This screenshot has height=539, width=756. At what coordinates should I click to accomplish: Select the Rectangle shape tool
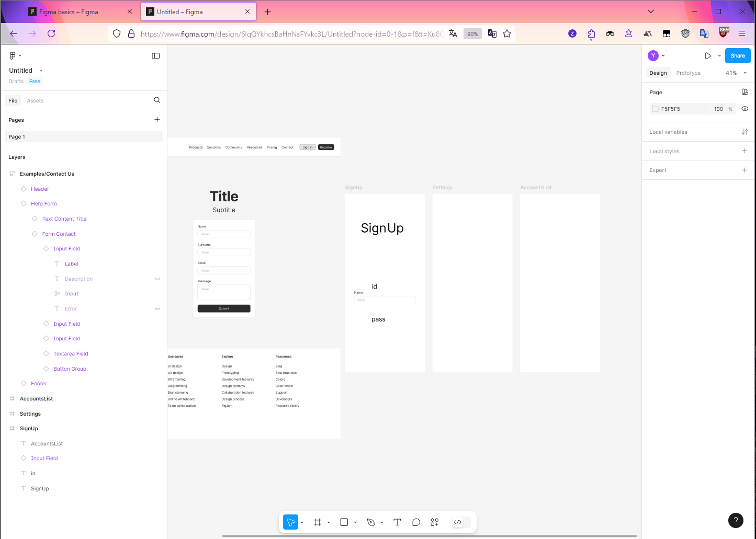click(344, 522)
